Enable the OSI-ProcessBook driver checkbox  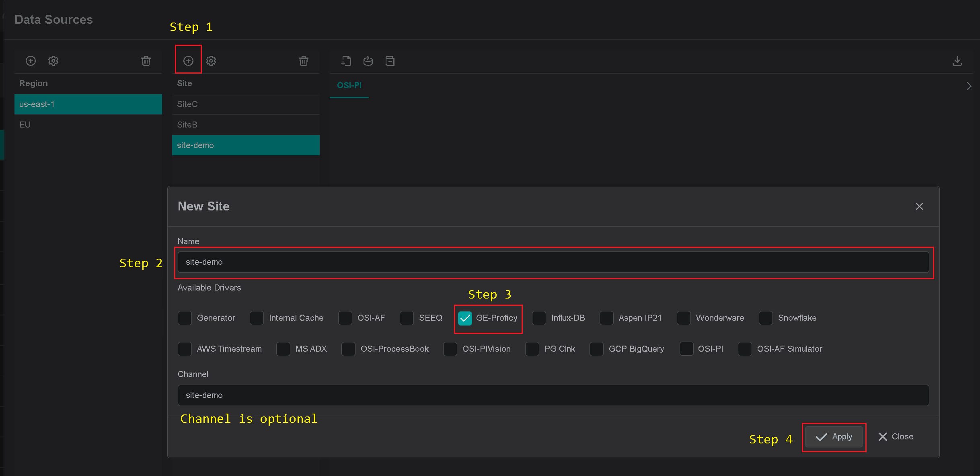coord(348,349)
